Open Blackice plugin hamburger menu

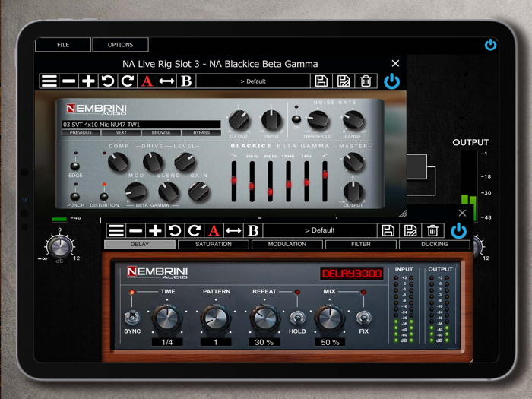49,81
